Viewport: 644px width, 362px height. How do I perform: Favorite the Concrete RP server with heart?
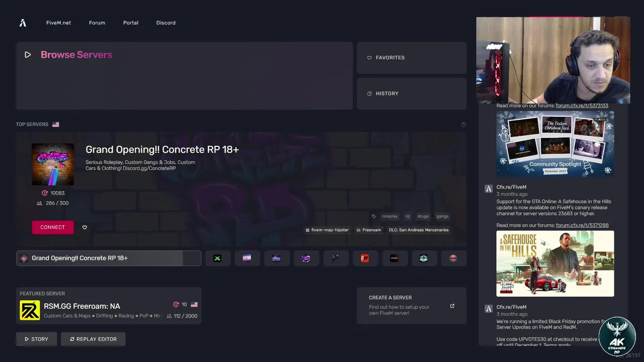pos(85,227)
